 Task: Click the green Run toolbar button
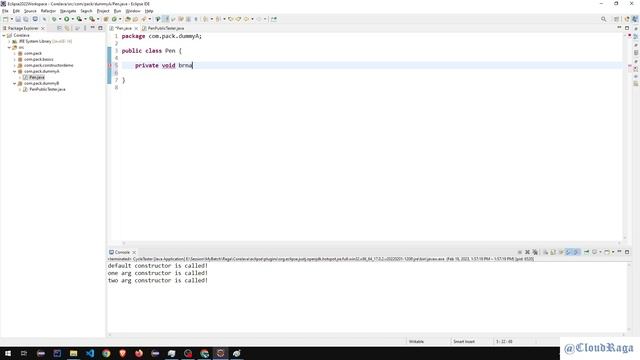pos(67,19)
